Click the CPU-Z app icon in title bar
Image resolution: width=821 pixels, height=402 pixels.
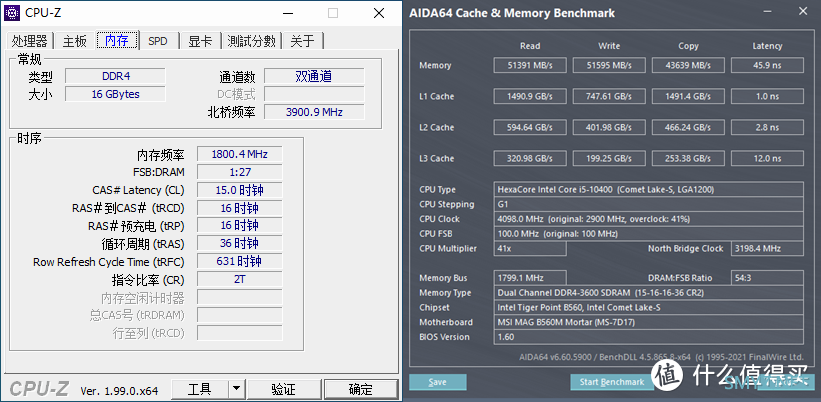[x=14, y=13]
